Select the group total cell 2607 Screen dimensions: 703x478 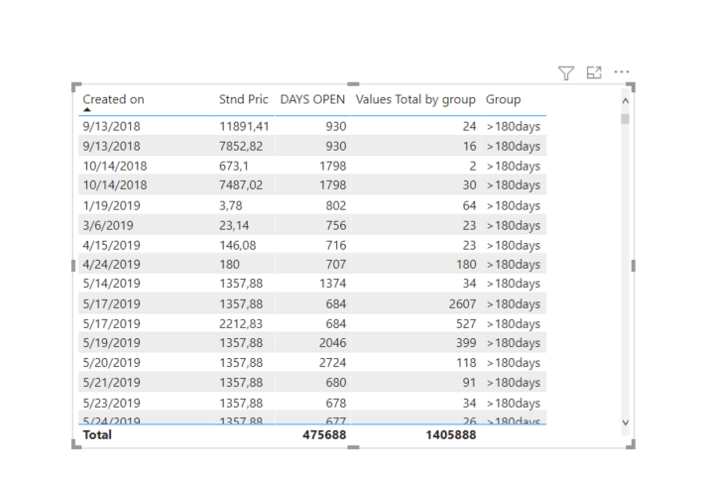[x=462, y=304]
